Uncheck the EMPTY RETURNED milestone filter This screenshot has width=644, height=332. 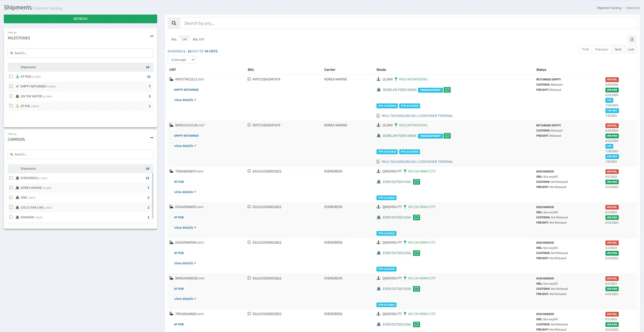pyautogui.click(x=11, y=86)
